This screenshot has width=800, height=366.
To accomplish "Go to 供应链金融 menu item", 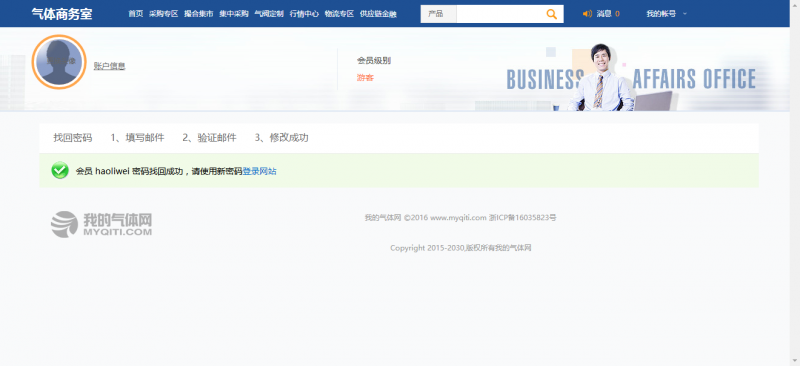I will [378, 14].
